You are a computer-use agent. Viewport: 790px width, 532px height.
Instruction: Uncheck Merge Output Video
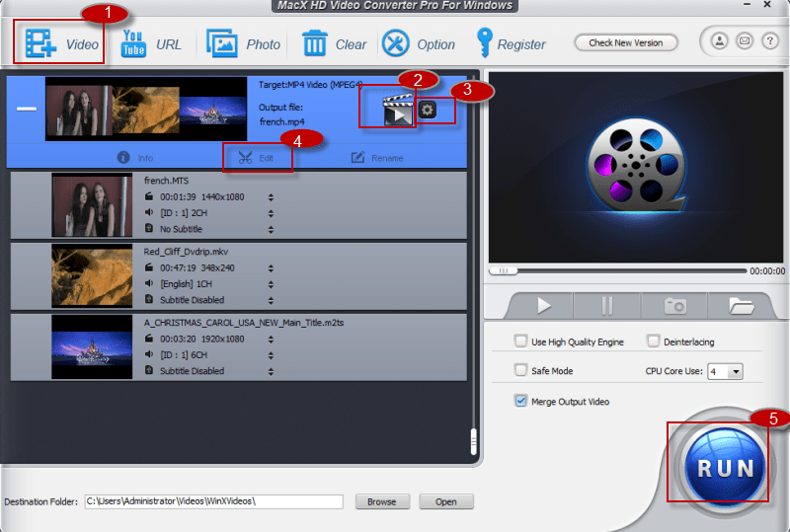tap(521, 401)
